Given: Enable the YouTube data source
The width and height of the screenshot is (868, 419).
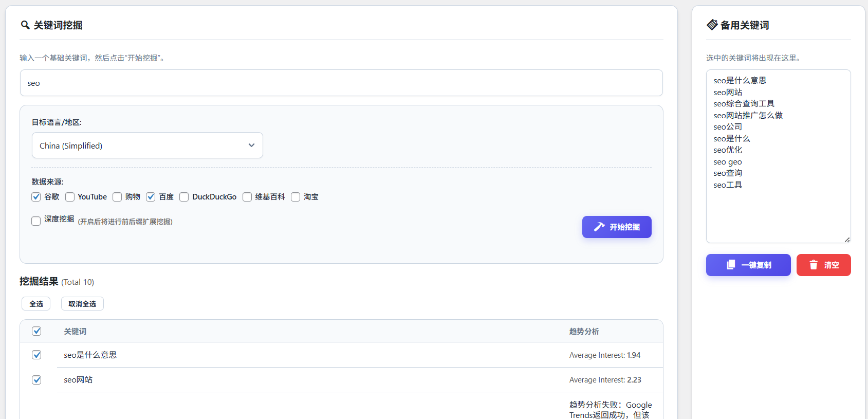Looking at the screenshot, I should click(70, 197).
